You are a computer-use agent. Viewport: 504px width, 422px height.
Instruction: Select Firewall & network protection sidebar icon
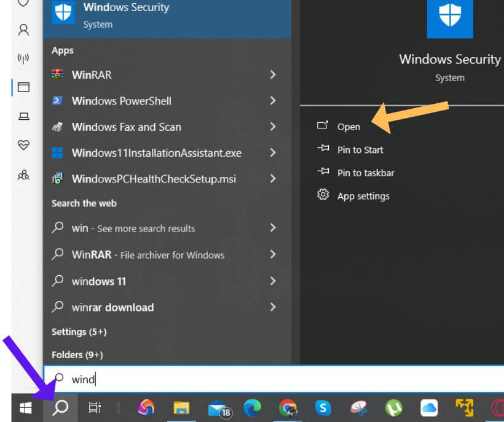click(x=23, y=58)
